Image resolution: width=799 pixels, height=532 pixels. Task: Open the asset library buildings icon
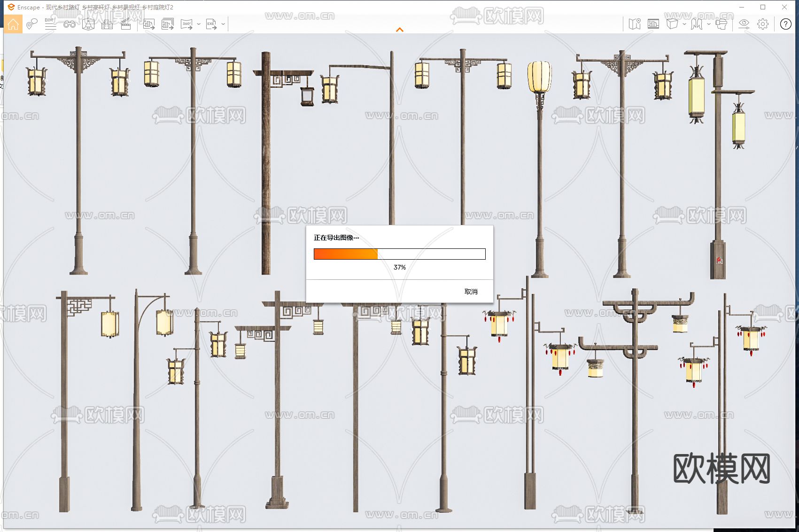[107, 24]
